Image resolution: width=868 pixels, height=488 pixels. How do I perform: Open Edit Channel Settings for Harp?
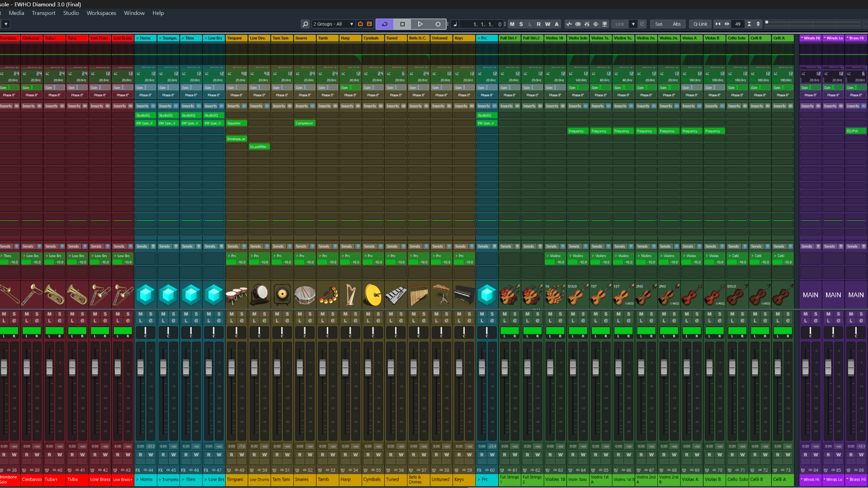coord(355,321)
